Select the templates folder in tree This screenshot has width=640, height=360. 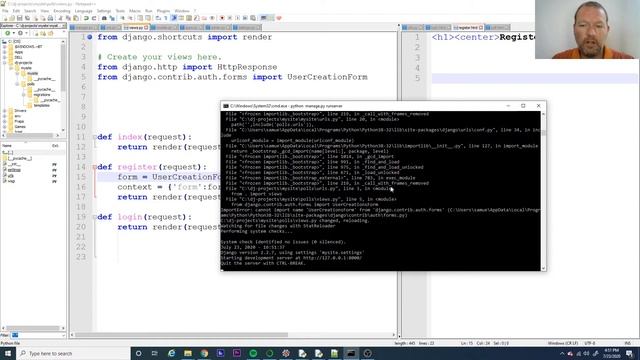click(42, 105)
